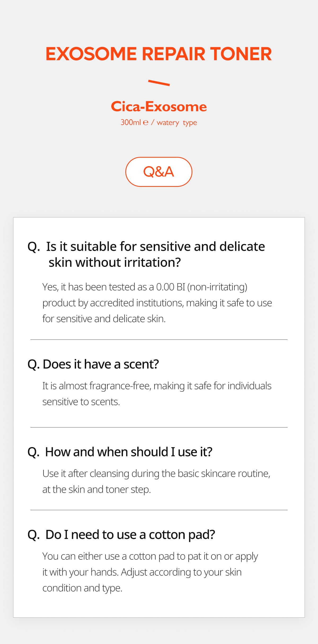Expand the 'Does it have a scent?' question
This screenshot has height=644, width=318.
[101, 364]
